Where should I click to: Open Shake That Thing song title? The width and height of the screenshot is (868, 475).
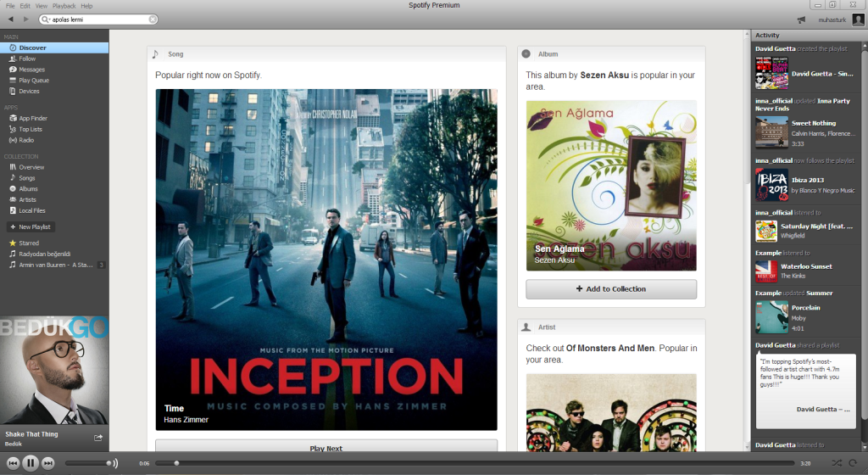pos(31,434)
